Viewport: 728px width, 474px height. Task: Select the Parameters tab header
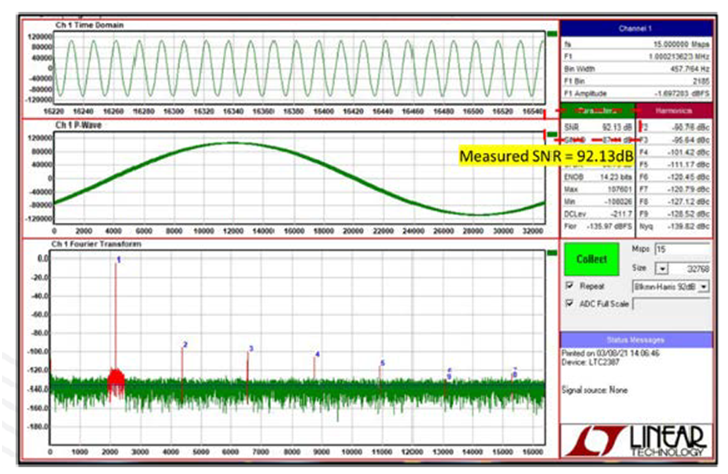point(596,108)
